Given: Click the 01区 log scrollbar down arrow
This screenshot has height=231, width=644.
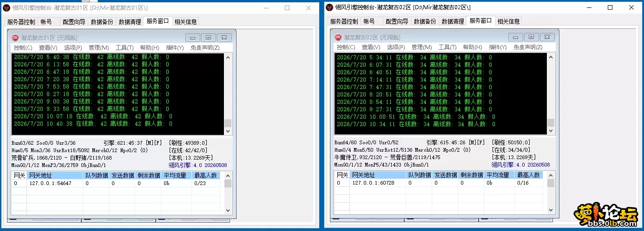Looking at the screenshot, I should (x=228, y=131).
